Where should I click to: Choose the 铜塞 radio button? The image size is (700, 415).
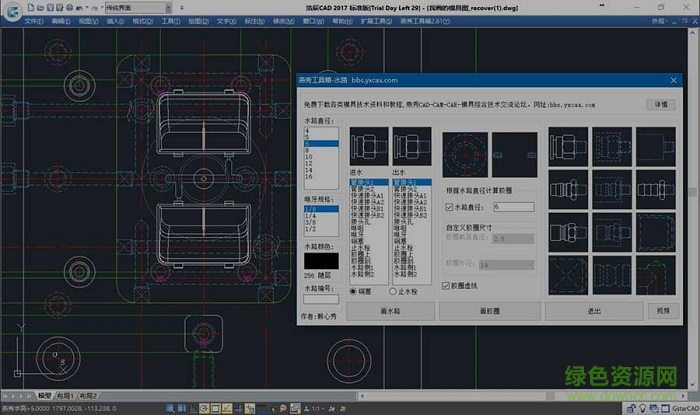(x=354, y=291)
